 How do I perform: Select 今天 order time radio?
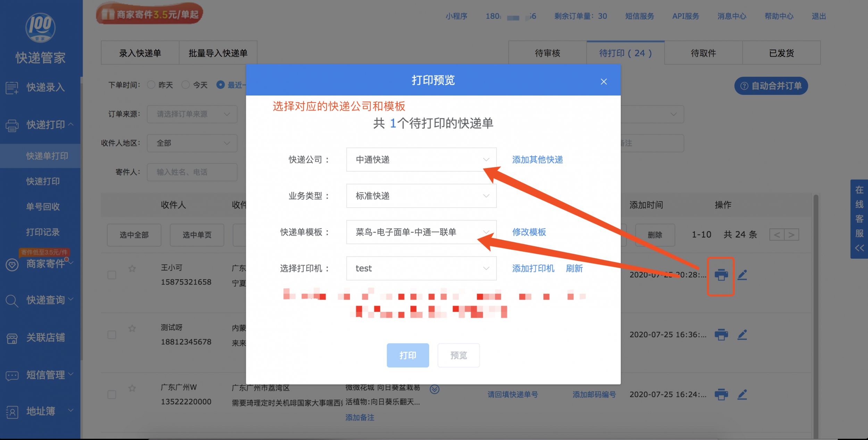[185, 85]
